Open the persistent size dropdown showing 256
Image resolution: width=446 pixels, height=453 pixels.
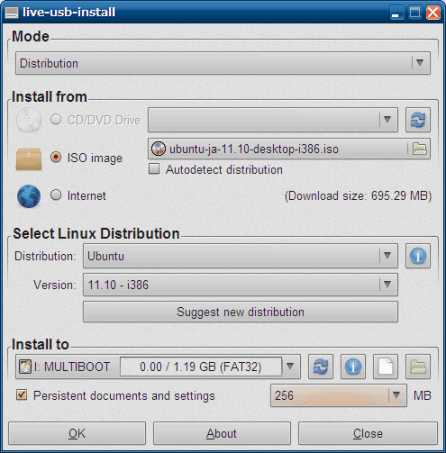338,396
